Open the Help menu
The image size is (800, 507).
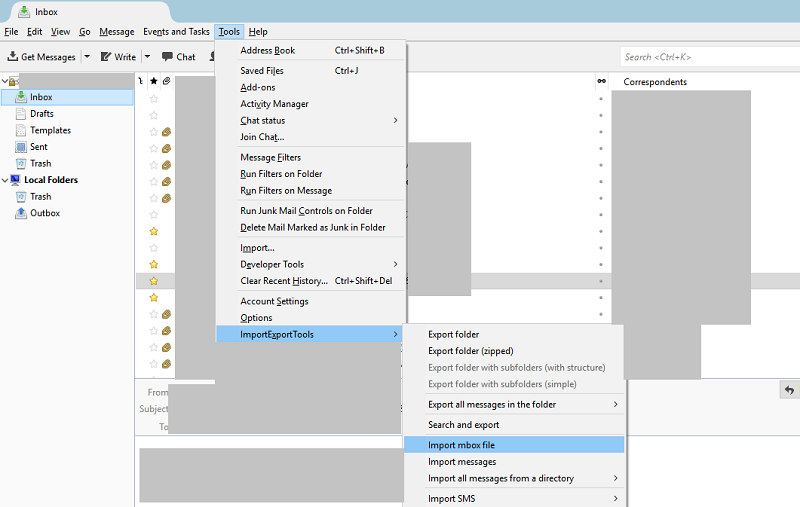click(x=258, y=32)
